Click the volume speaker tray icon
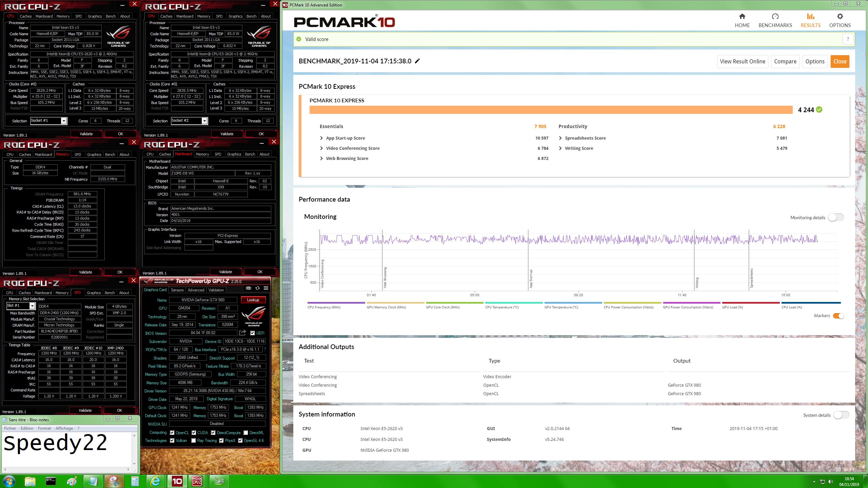 [831, 482]
